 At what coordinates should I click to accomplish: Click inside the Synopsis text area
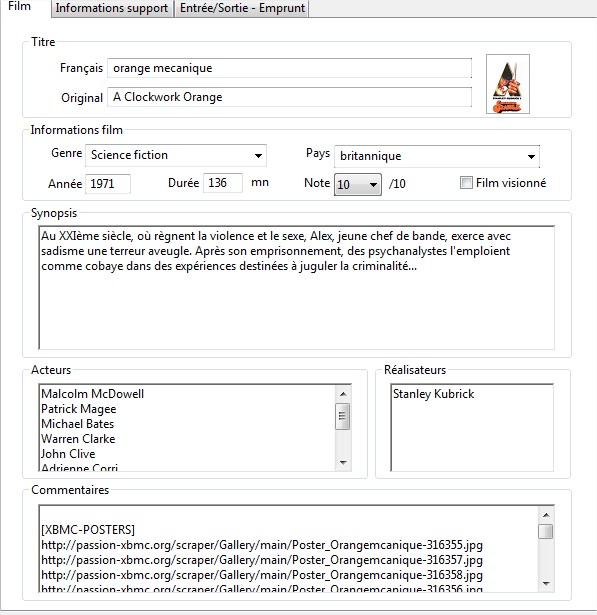(297, 287)
